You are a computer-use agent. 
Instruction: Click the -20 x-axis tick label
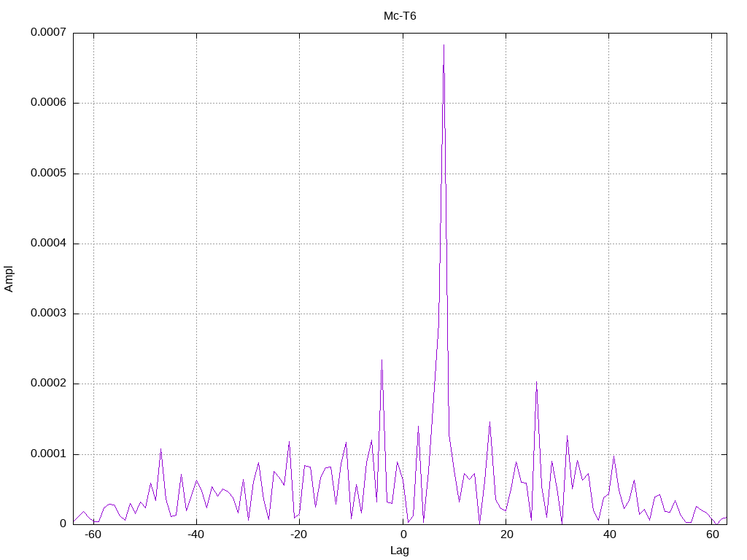coord(298,534)
